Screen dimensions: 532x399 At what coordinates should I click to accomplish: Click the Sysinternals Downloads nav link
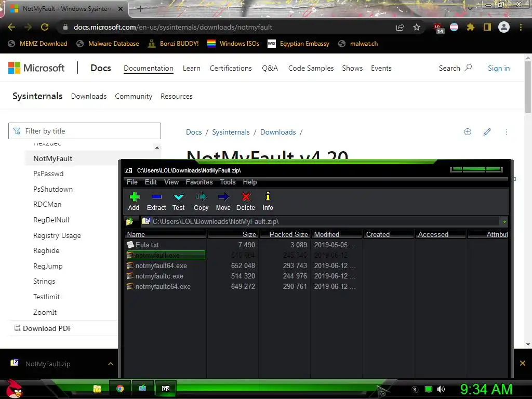89,96
